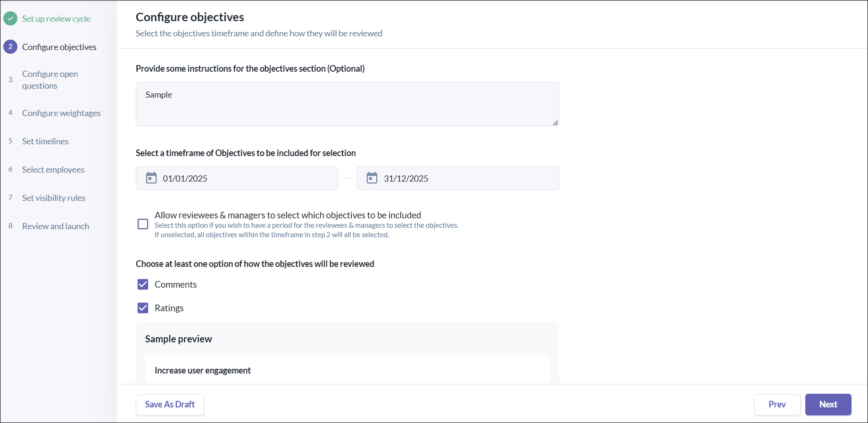Click the textarea resize grip handle
The height and width of the screenshot is (423, 868).
(x=555, y=123)
